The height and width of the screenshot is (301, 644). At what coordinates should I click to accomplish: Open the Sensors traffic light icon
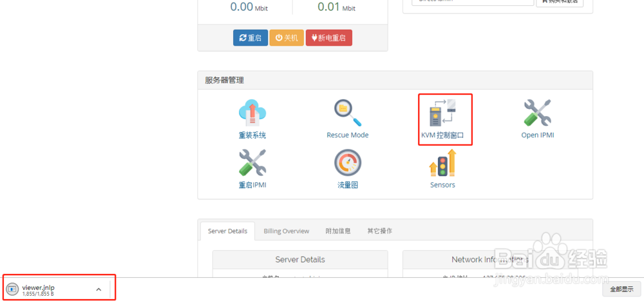[x=443, y=163]
